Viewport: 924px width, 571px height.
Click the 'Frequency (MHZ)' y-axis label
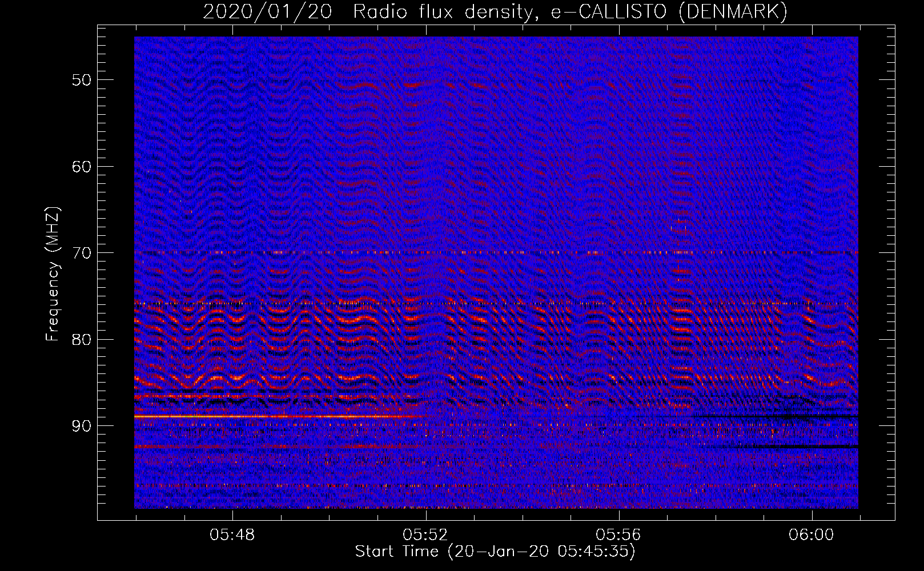pyautogui.click(x=53, y=274)
